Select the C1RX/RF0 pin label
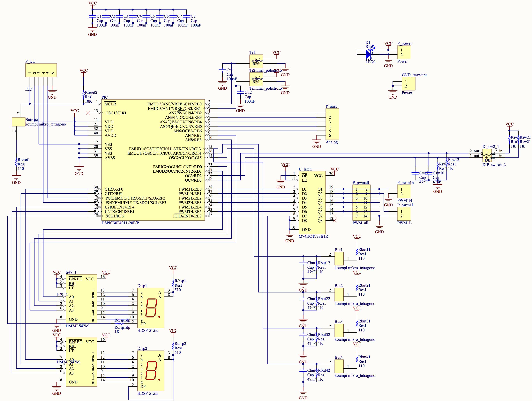The width and height of the screenshot is (532, 401). pos(114,189)
